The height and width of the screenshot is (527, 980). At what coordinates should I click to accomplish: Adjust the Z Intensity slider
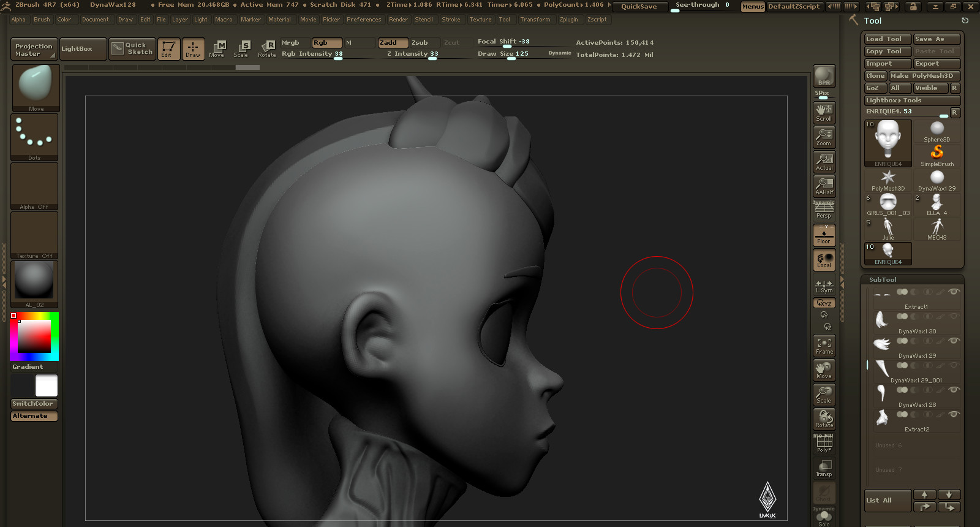pyautogui.click(x=412, y=54)
